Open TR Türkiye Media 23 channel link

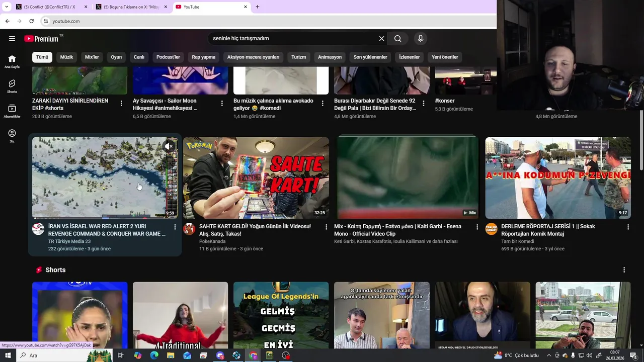coord(69,241)
